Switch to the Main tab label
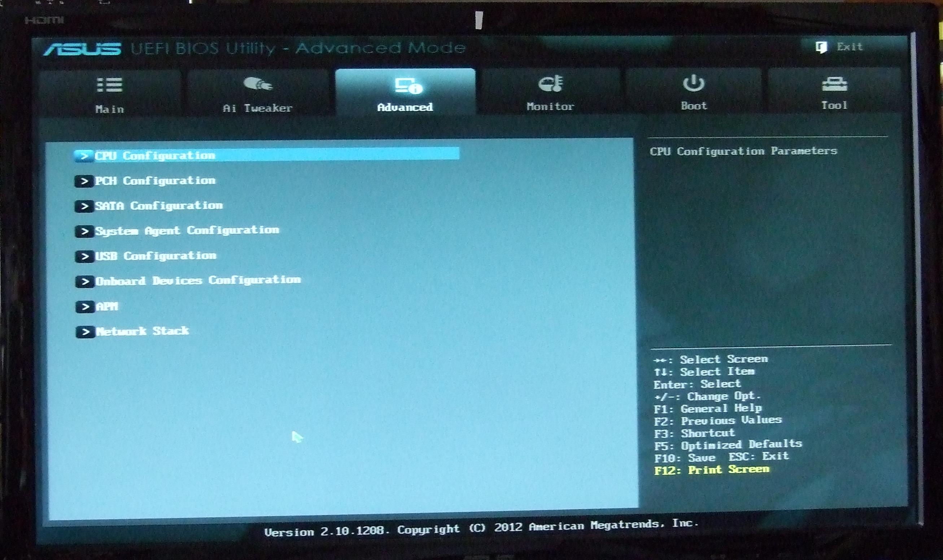 [109, 109]
